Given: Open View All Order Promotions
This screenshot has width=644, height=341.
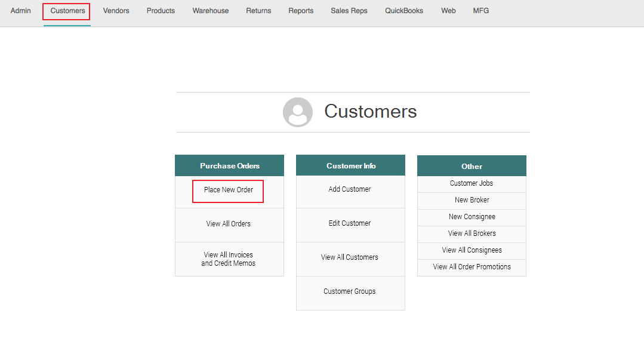Looking at the screenshot, I should coord(472,267).
